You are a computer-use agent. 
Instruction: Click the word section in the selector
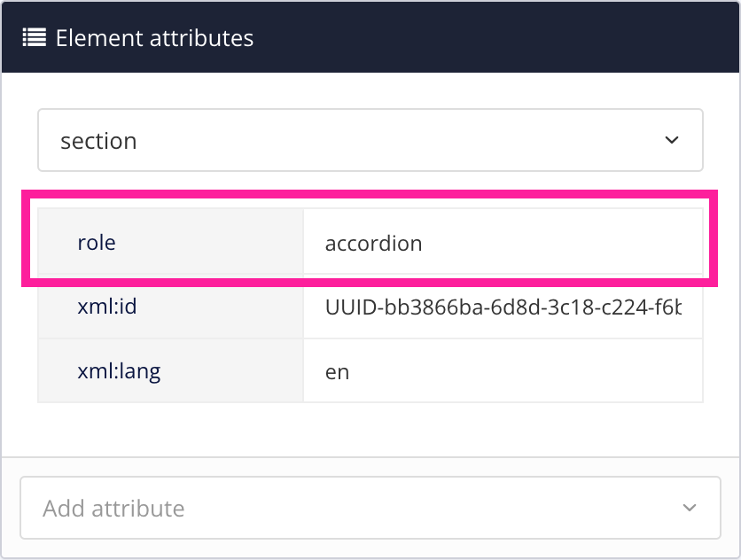[98, 141]
